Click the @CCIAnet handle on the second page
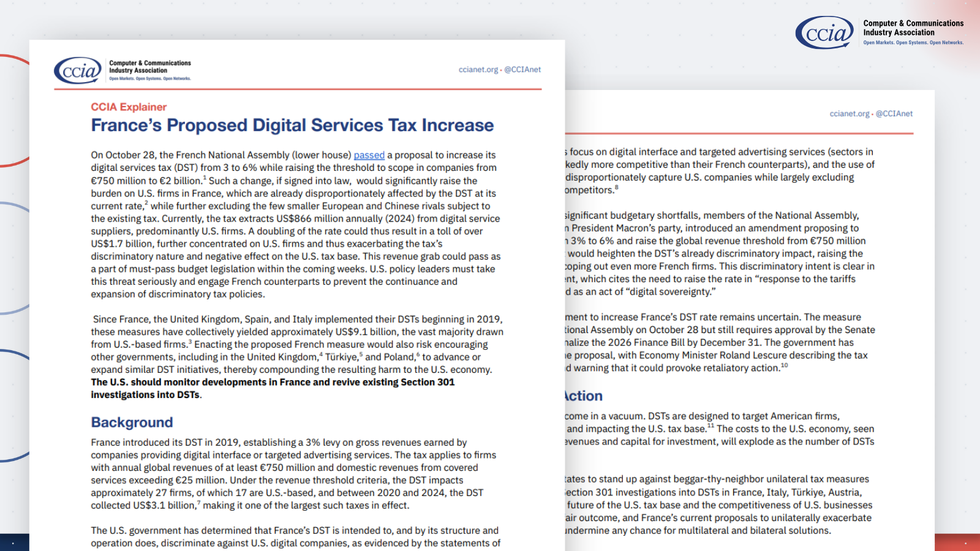Image resolution: width=980 pixels, height=551 pixels. (894, 114)
